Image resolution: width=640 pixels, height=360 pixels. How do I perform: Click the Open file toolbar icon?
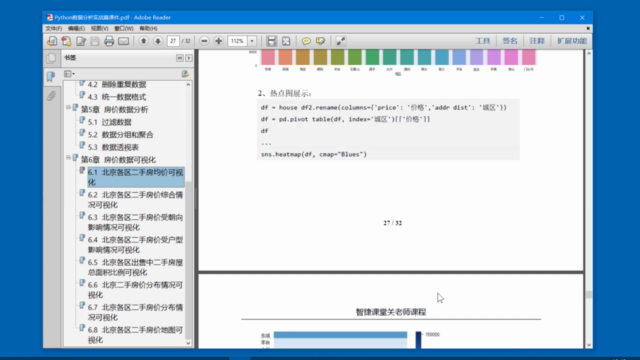[x=52, y=41]
